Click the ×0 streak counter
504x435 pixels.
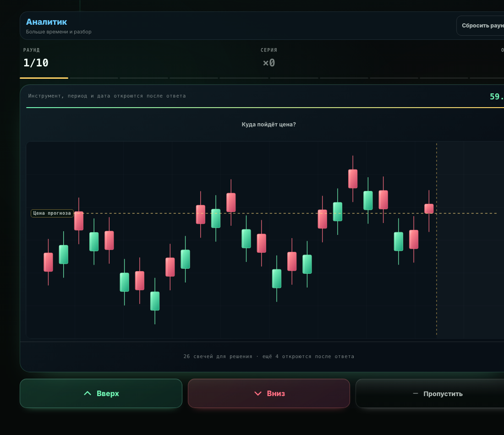[269, 63]
